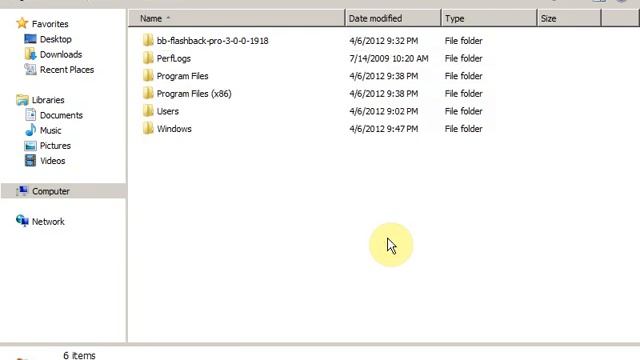Click the bb-flashback-pro-3-0-0-1918 folder icon

148,40
